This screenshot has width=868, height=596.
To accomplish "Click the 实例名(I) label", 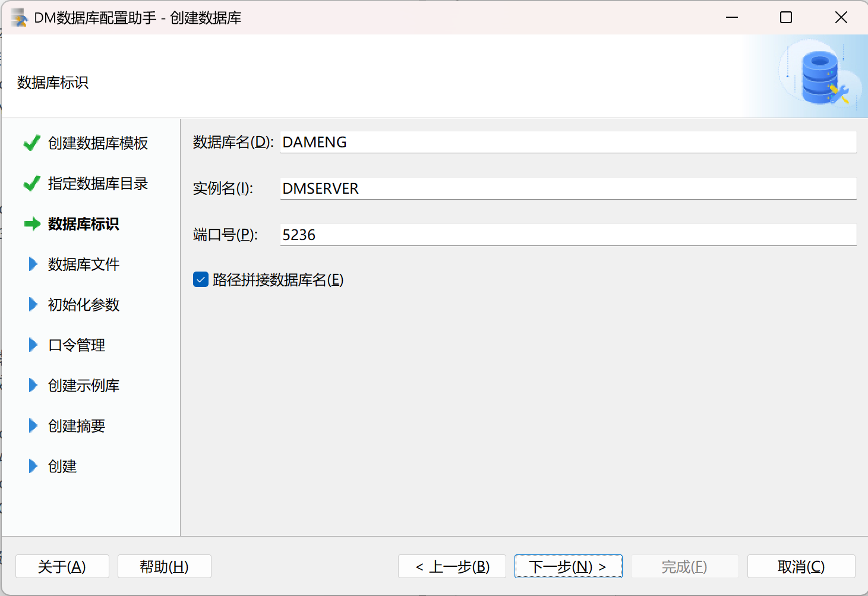I will tap(223, 188).
